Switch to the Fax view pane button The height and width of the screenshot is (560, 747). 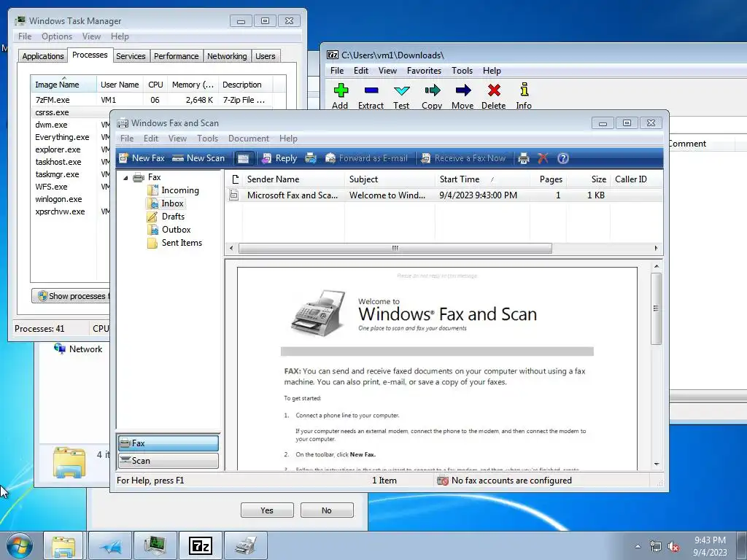(x=169, y=443)
